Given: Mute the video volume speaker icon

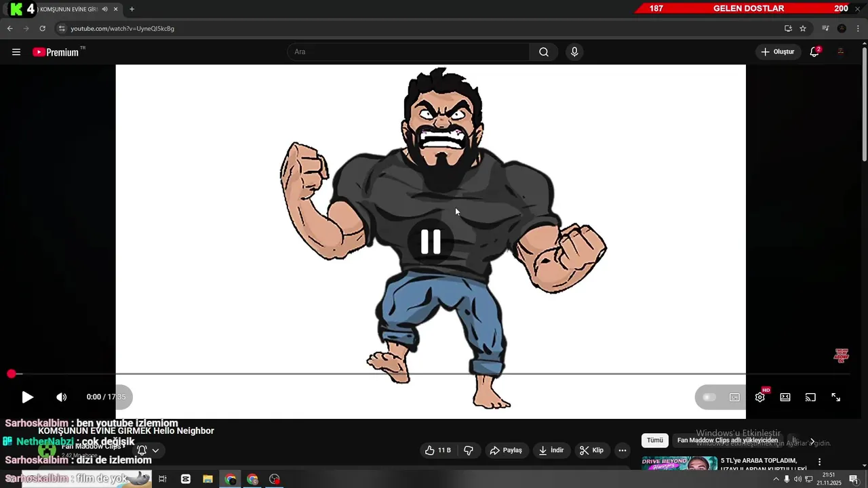Looking at the screenshot, I should 61,397.
